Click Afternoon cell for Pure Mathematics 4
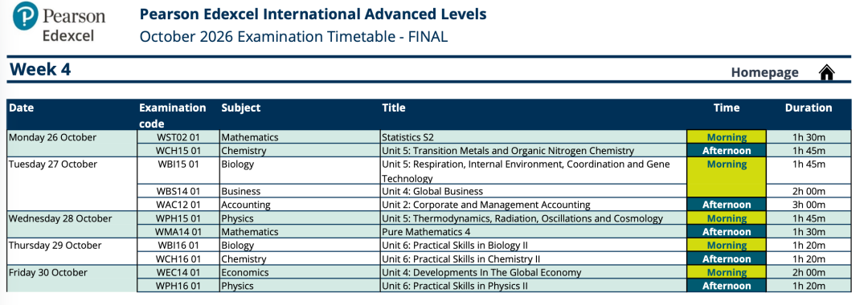Viewport: 868px width, 305px height. [727, 231]
